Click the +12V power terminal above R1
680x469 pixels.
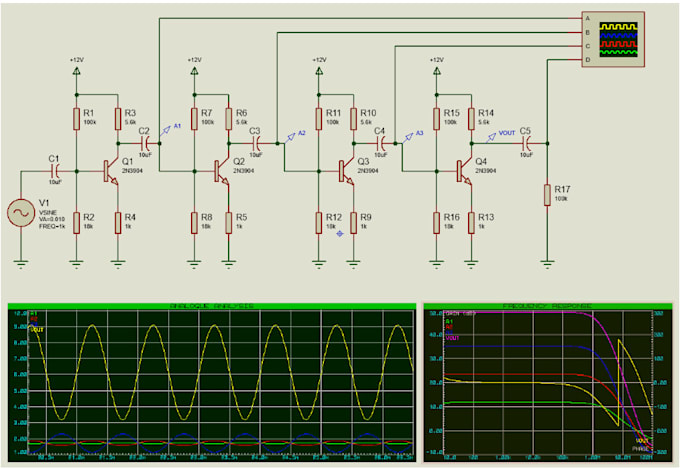tap(76, 71)
